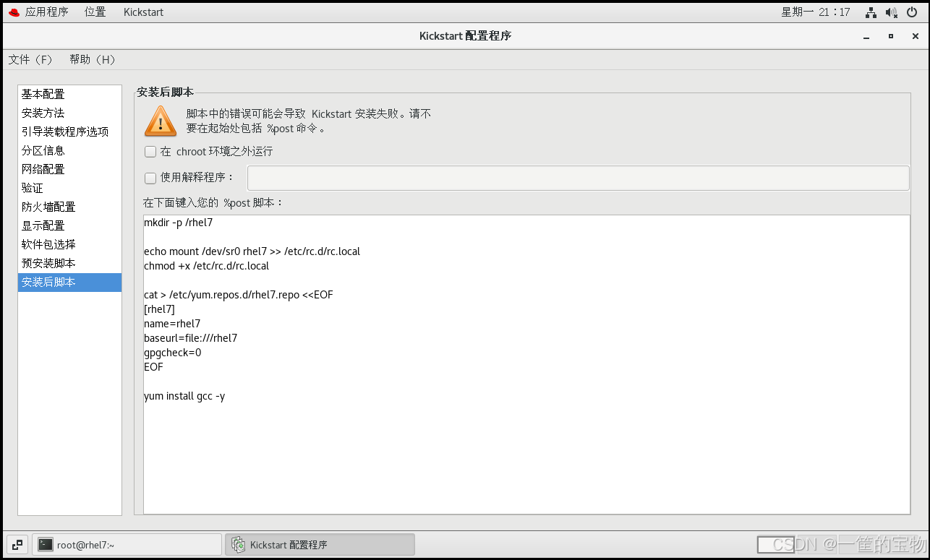This screenshot has width=930, height=560.
Task: Click the script error warning message text
Action: coord(309,121)
